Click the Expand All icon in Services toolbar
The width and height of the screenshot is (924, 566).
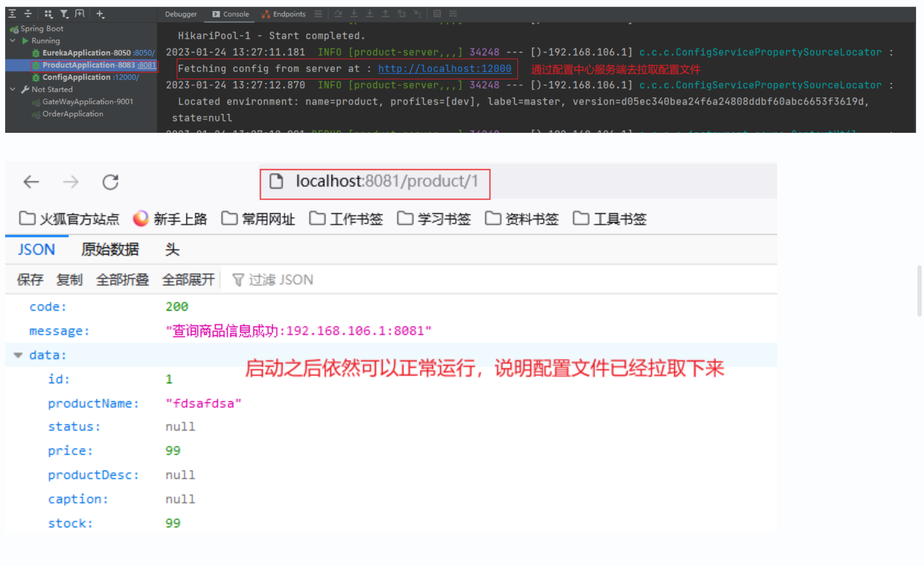12,14
